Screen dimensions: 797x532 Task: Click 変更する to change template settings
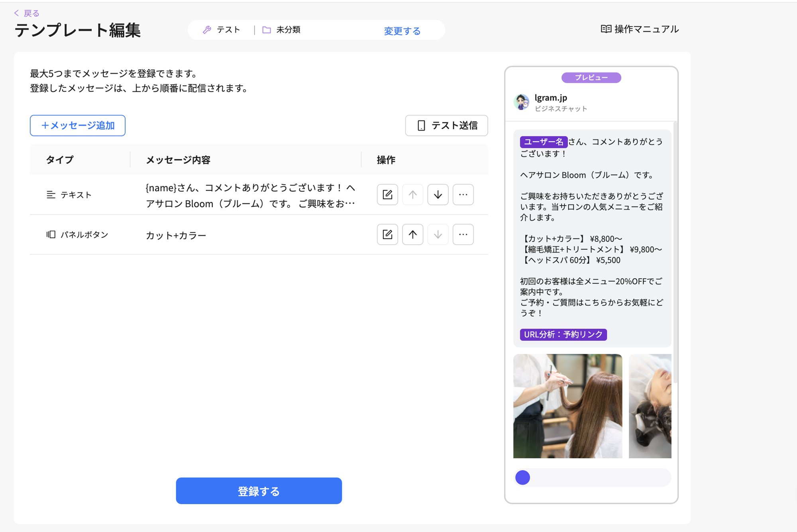pyautogui.click(x=402, y=31)
